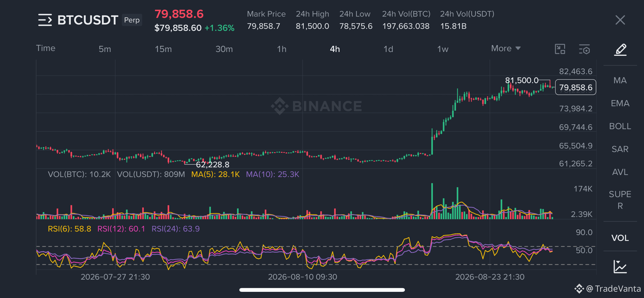The image size is (644, 298).
Task: Open the BTCUSDT symbol selector
Action: (x=88, y=20)
